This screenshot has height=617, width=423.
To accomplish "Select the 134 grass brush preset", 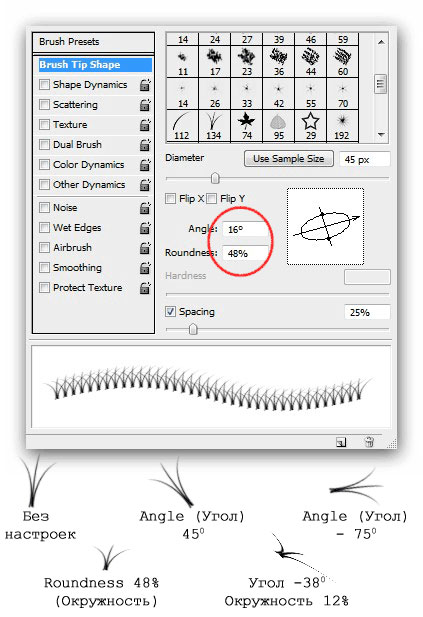I will [x=214, y=126].
